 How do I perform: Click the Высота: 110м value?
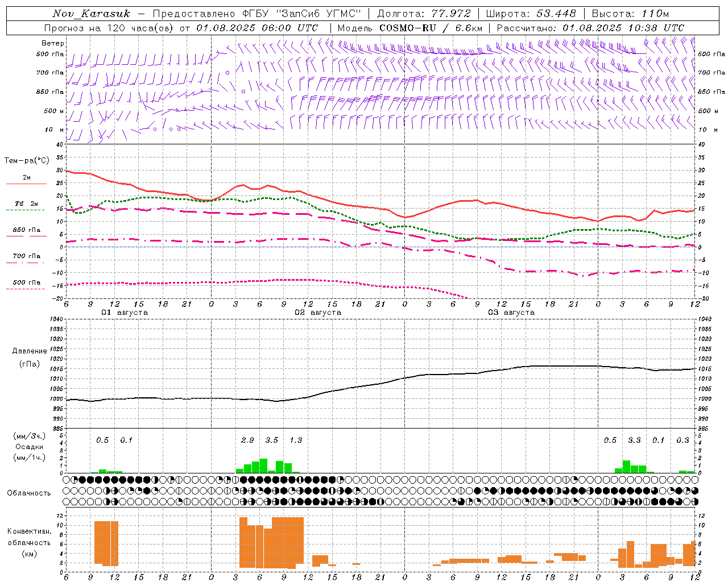tap(630, 14)
